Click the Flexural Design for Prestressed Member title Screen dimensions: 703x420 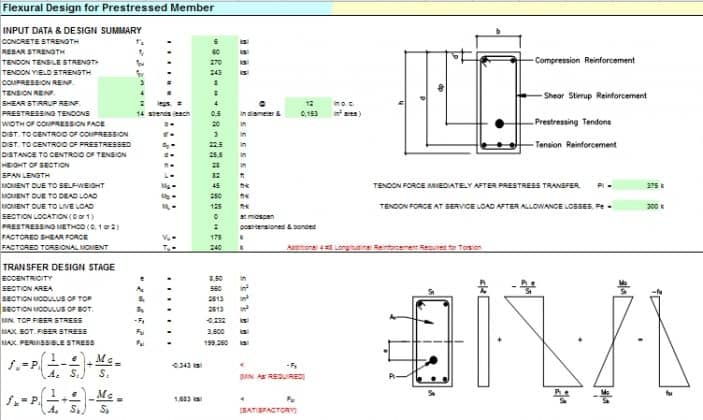click(108, 8)
